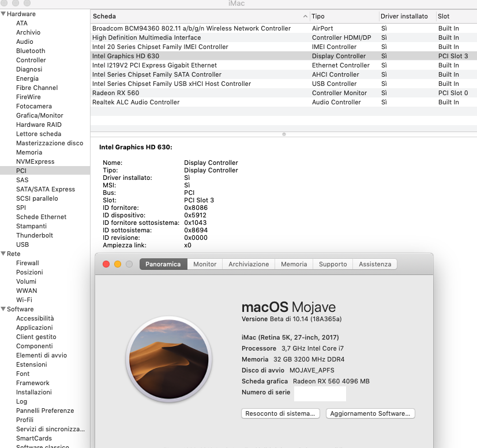477x448 pixels.
Task: Select SmartCards in the sidebar
Action: (x=34, y=438)
